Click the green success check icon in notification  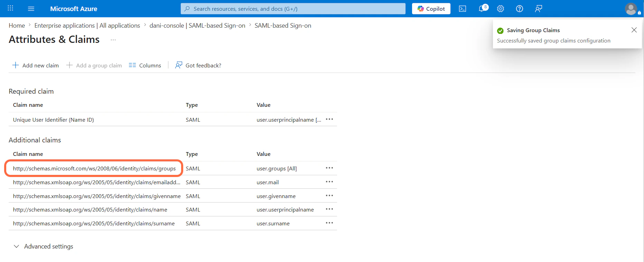(x=500, y=31)
